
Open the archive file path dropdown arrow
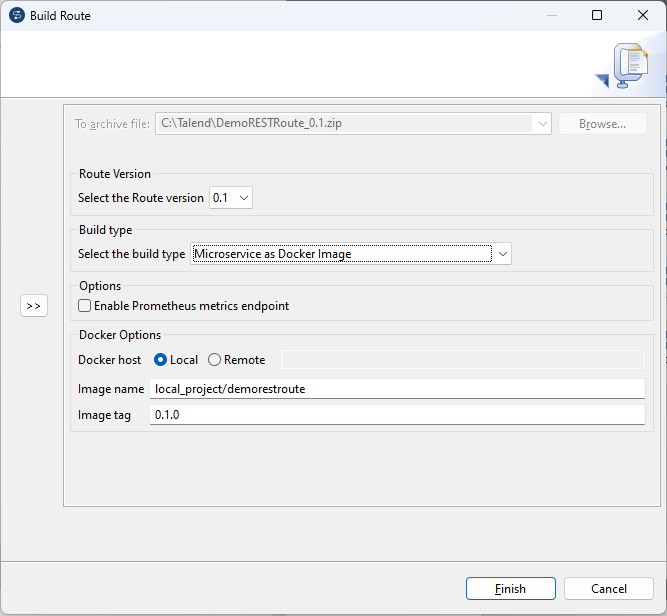pyautogui.click(x=543, y=124)
